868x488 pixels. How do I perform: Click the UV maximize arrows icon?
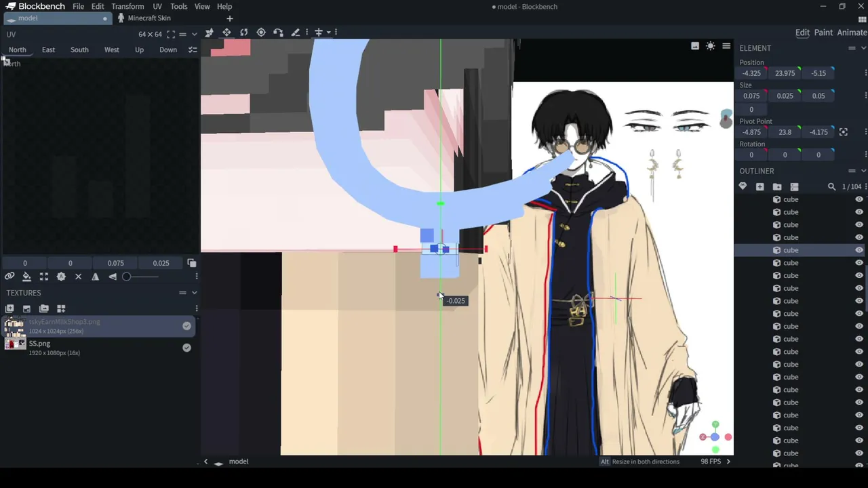pyautogui.click(x=44, y=277)
